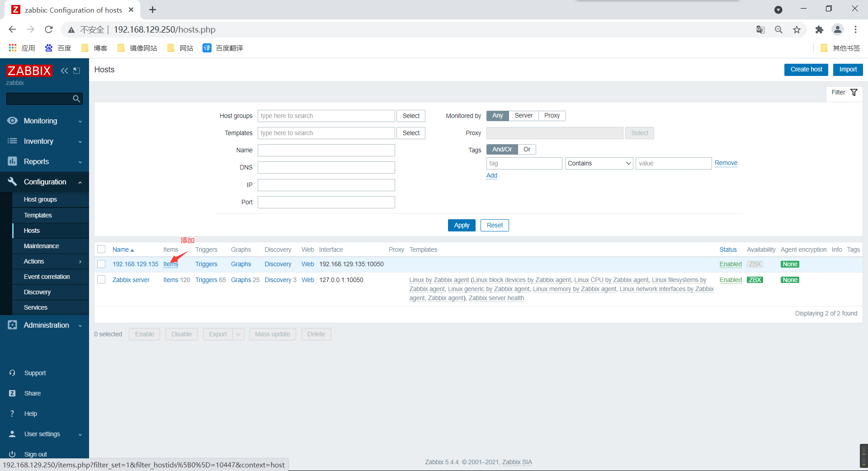Click the translate page icon in address bar
Viewport: 868px width, 471px height.
pyautogui.click(x=760, y=29)
